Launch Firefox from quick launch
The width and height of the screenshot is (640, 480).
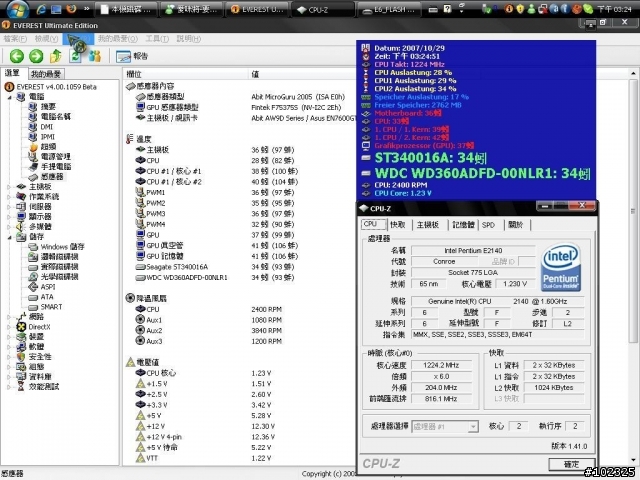(71, 9)
